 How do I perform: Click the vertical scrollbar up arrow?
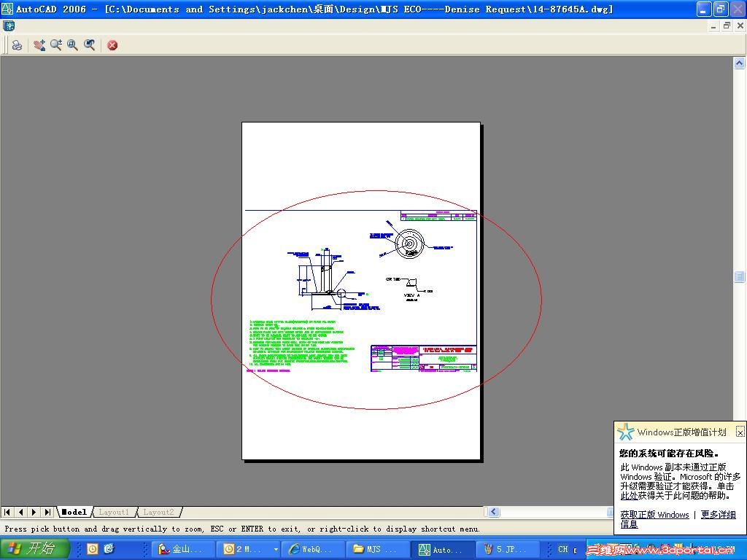(x=739, y=63)
